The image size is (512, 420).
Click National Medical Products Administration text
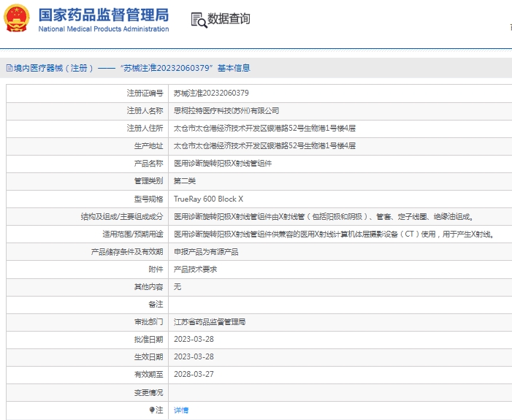pyautogui.click(x=104, y=29)
